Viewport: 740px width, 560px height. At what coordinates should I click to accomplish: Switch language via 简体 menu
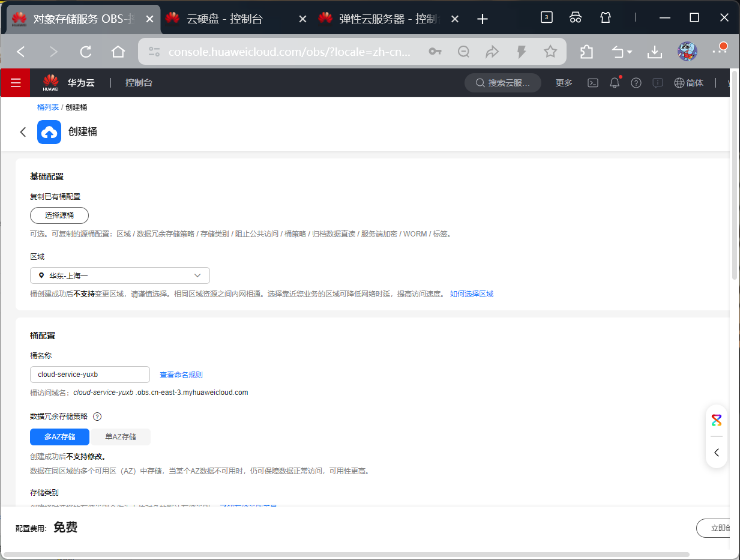coord(688,83)
